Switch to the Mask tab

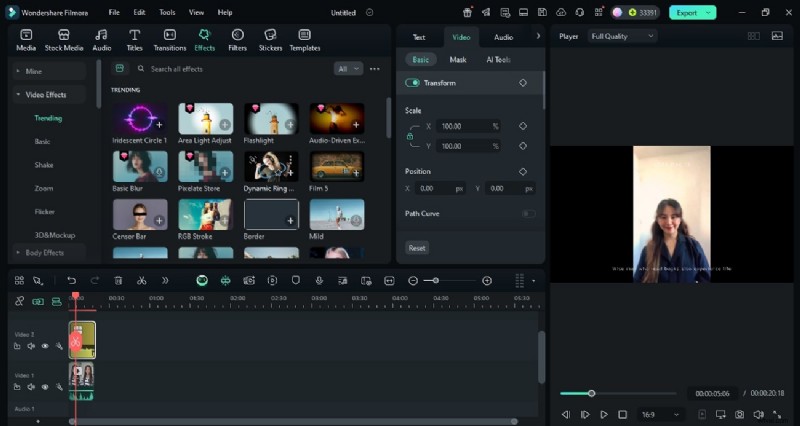[457, 60]
